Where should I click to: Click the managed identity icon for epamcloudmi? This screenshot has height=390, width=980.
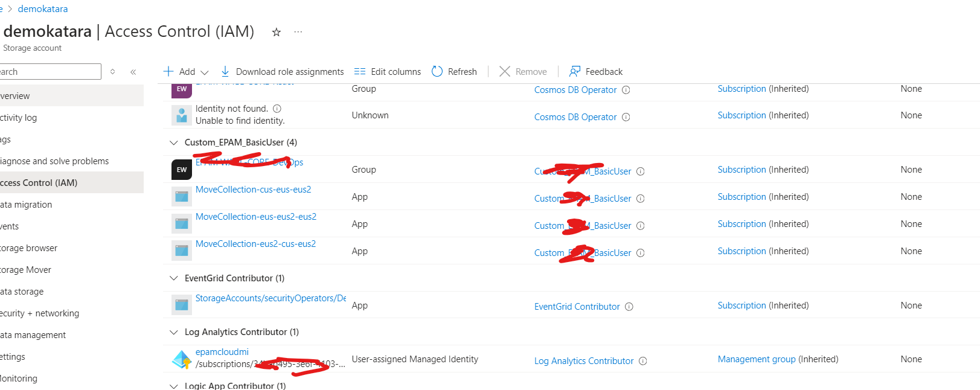coord(182,359)
